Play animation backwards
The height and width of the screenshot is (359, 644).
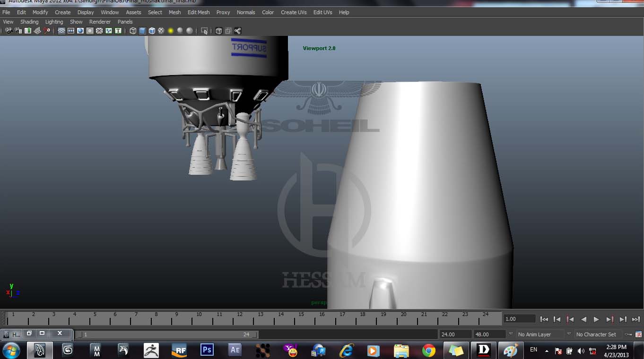click(x=583, y=319)
